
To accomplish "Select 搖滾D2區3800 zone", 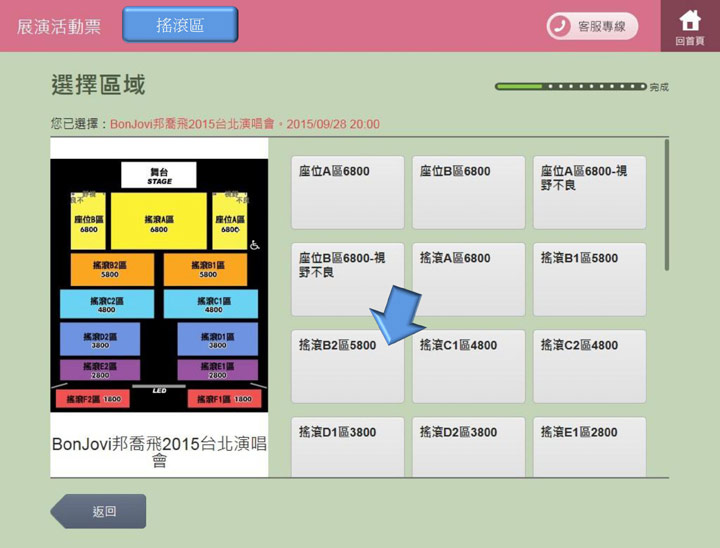I will [x=468, y=446].
